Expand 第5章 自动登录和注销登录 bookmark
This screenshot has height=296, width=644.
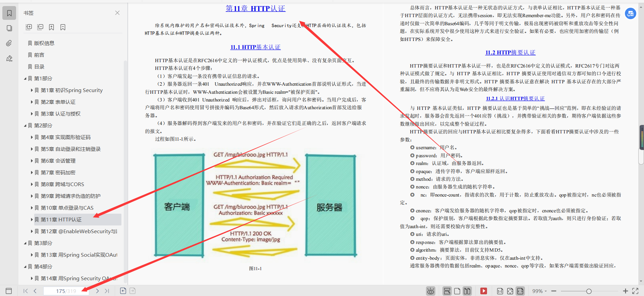(x=32, y=149)
